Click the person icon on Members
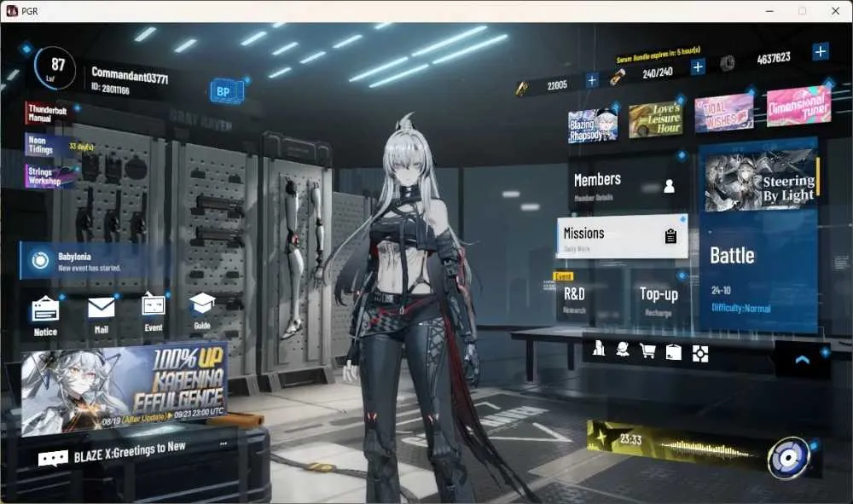This screenshot has width=853, height=504. (x=669, y=186)
